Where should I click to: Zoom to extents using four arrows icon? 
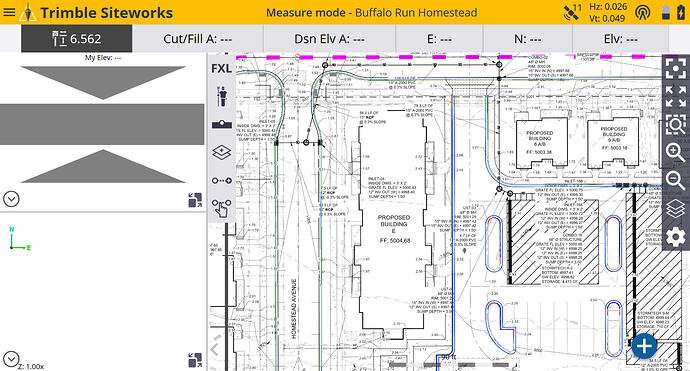tap(675, 96)
